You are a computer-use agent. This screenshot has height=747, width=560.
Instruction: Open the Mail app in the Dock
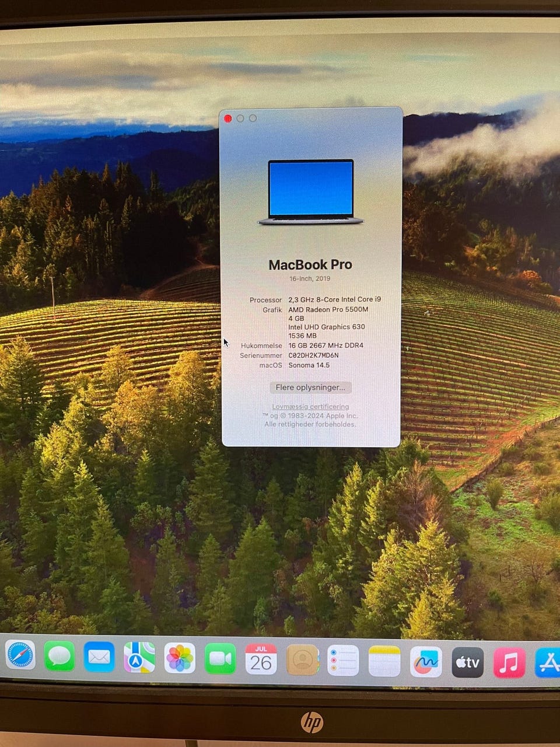(x=99, y=657)
